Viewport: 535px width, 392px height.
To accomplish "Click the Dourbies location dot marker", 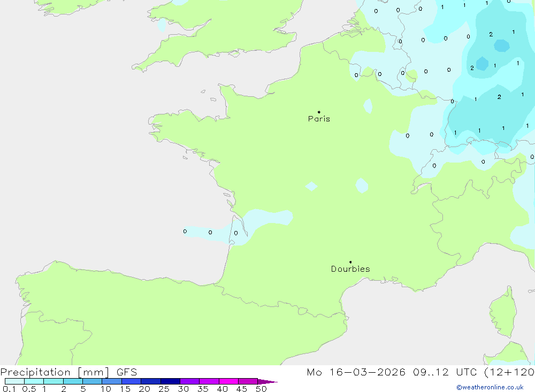I will 350,262.
